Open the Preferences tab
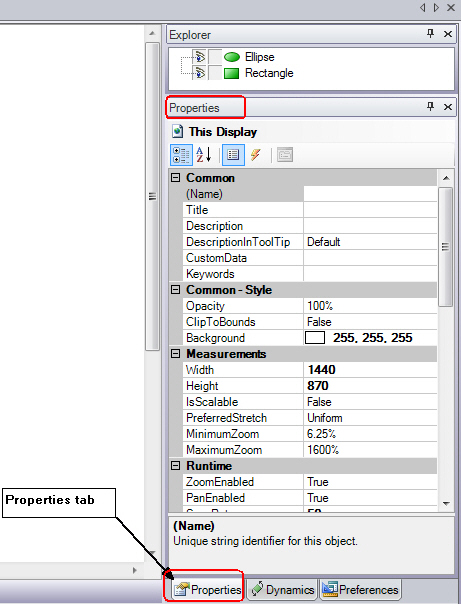This screenshot has width=461, height=604. click(360, 590)
